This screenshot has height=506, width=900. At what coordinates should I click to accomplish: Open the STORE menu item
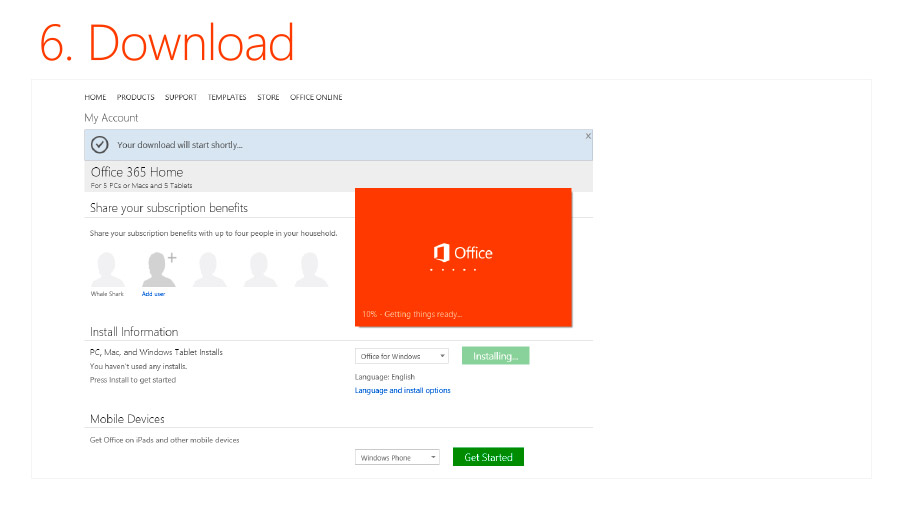268,98
